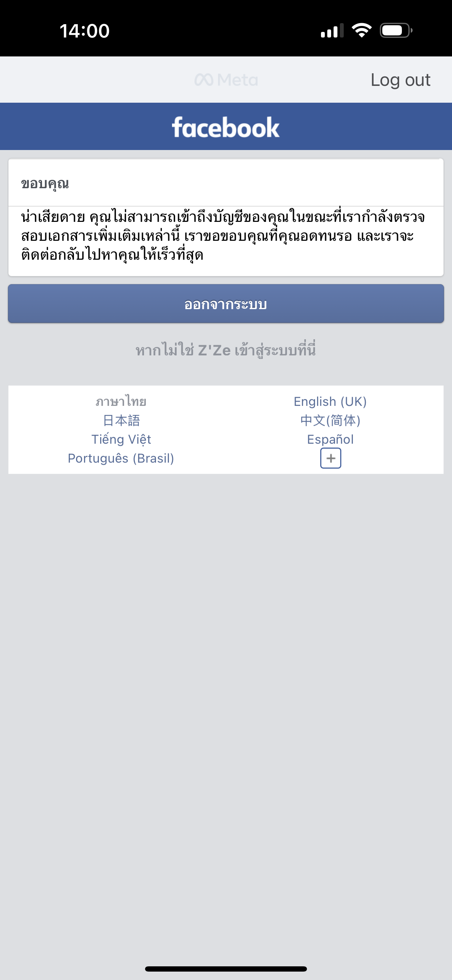Tap the home indicator bar
This screenshot has height=980, width=452.
(x=226, y=968)
